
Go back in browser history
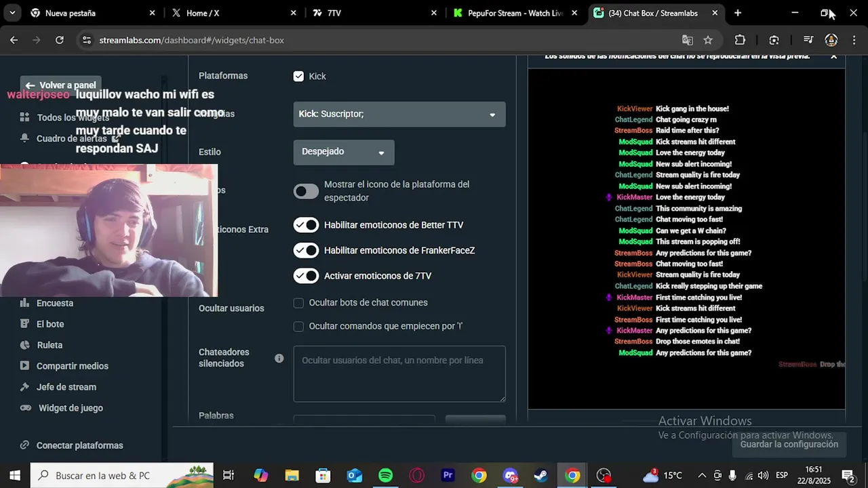14,40
